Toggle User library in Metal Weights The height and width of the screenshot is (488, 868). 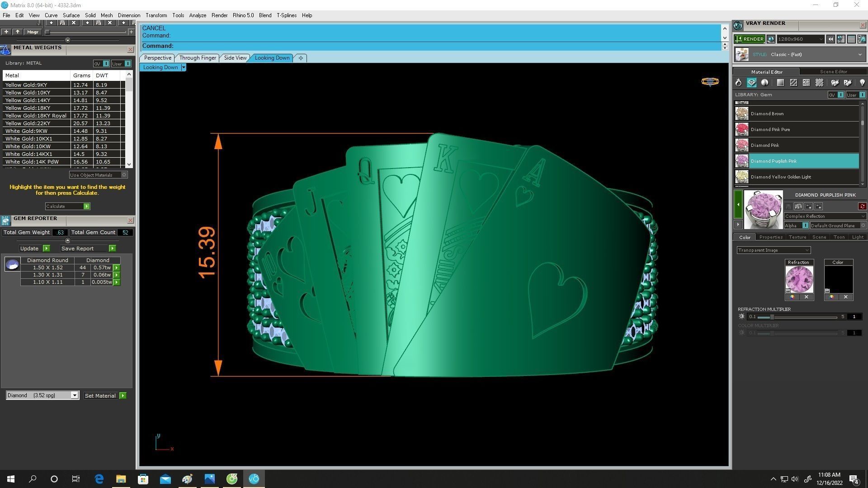click(121, 64)
